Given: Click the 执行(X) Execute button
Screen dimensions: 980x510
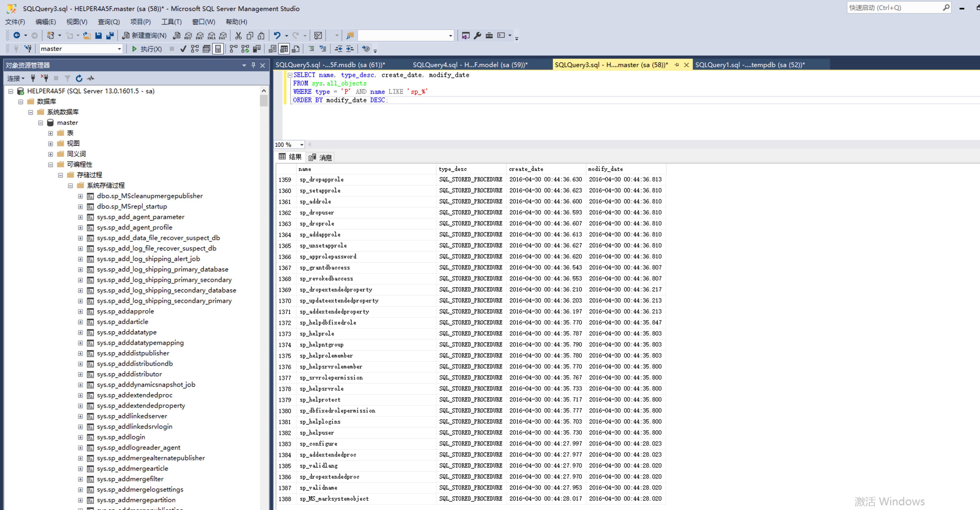Looking at the screenshot, I should pos(147,49).
